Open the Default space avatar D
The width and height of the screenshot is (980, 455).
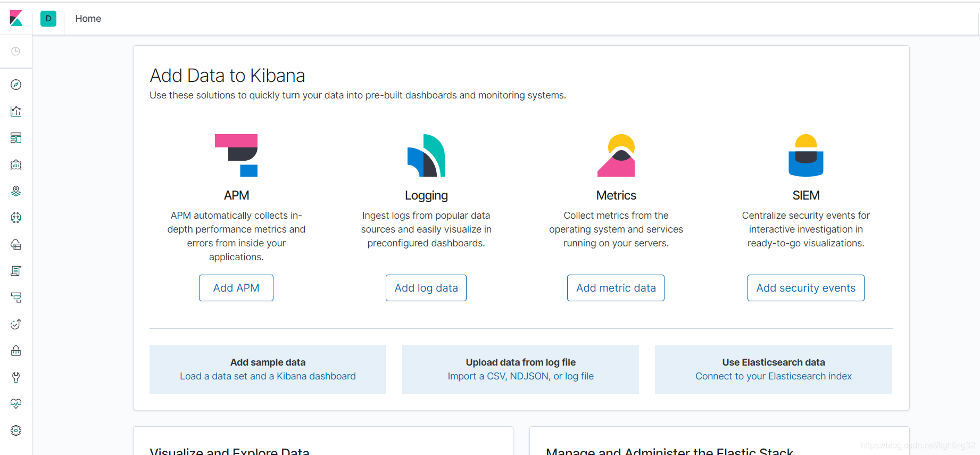48,19
